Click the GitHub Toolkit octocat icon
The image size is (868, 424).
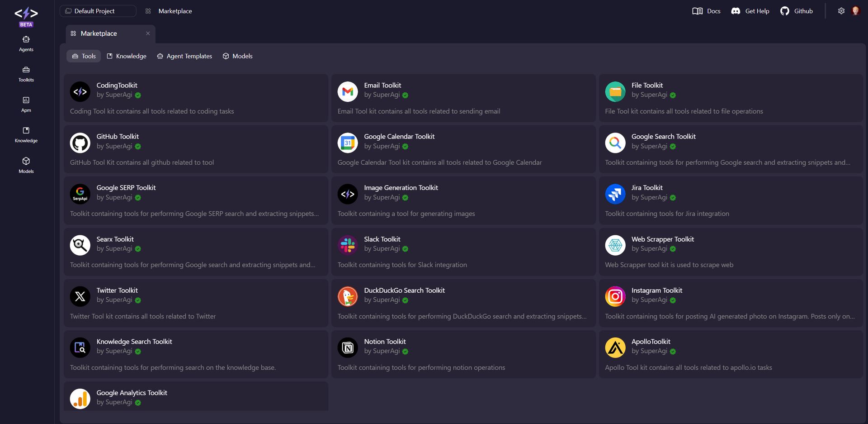pos(80,143)
